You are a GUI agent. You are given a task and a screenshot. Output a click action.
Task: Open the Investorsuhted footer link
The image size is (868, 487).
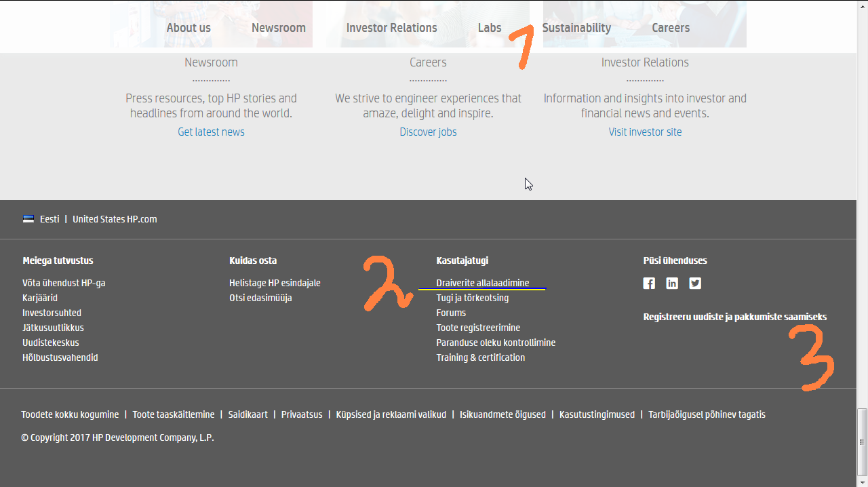point(52,313)
